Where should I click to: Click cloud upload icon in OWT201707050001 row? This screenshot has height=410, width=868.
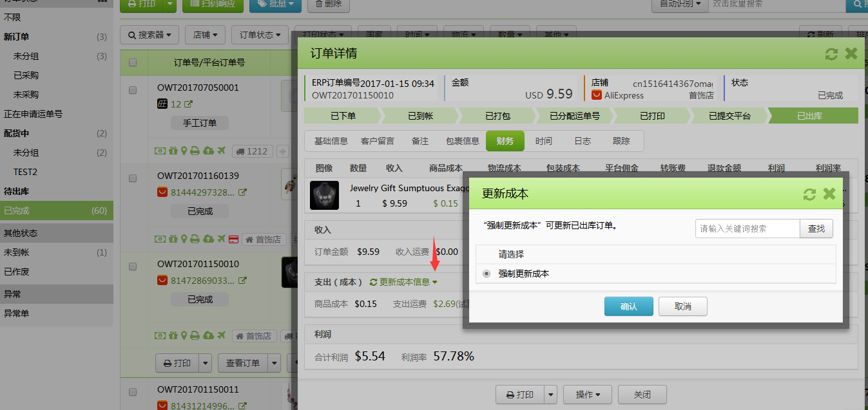coord(208,151)
